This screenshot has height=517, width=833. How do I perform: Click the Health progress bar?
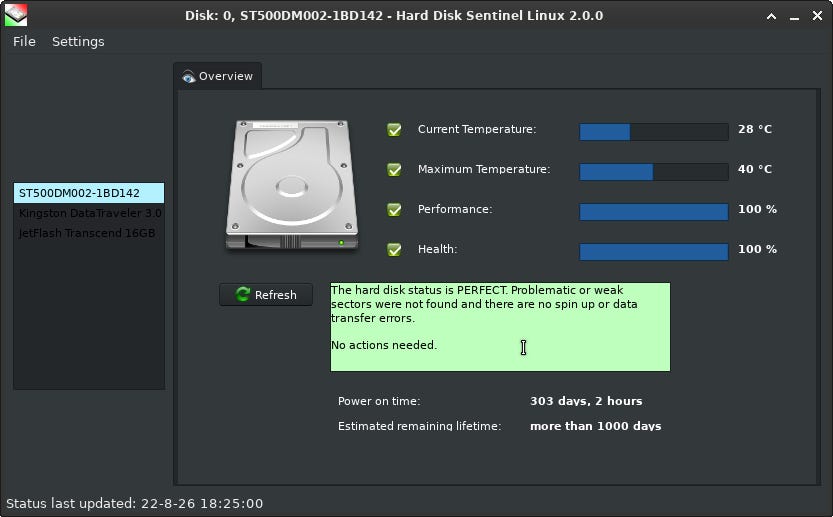point(653,252)
